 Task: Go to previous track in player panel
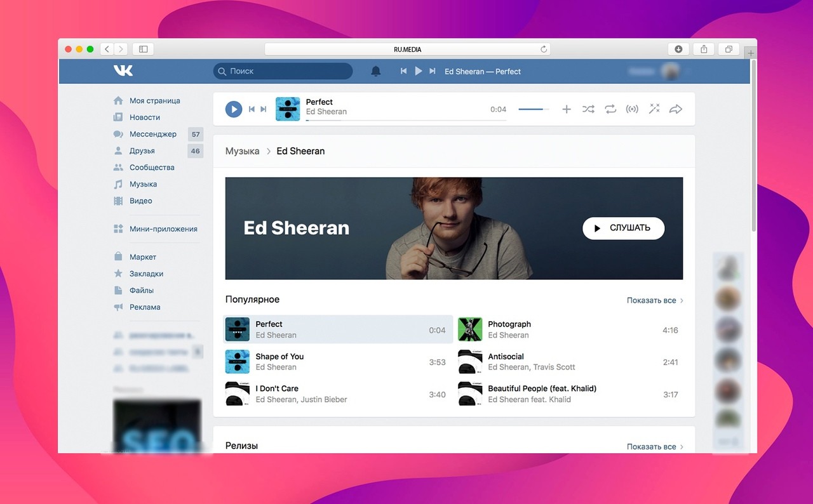tap(252, 109)
